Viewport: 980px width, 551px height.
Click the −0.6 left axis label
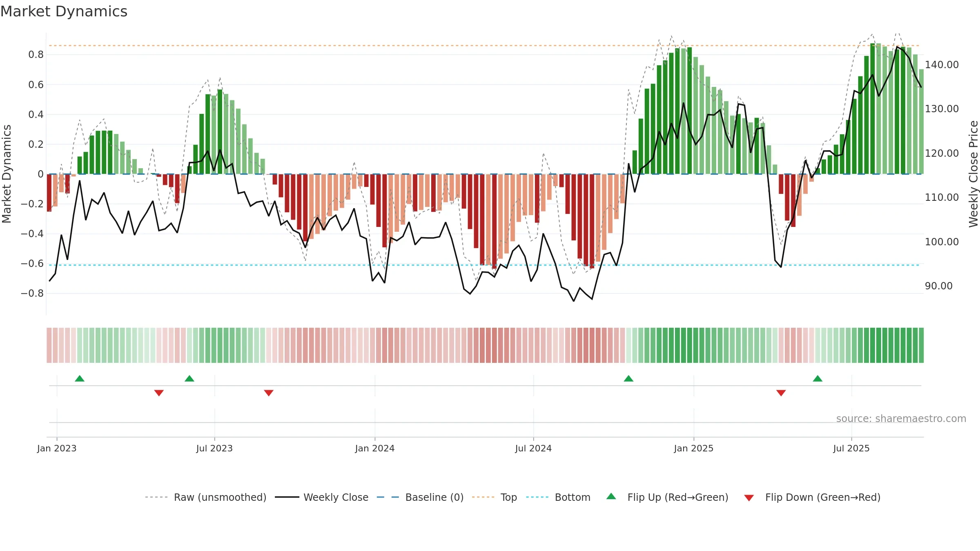point(32,264)
